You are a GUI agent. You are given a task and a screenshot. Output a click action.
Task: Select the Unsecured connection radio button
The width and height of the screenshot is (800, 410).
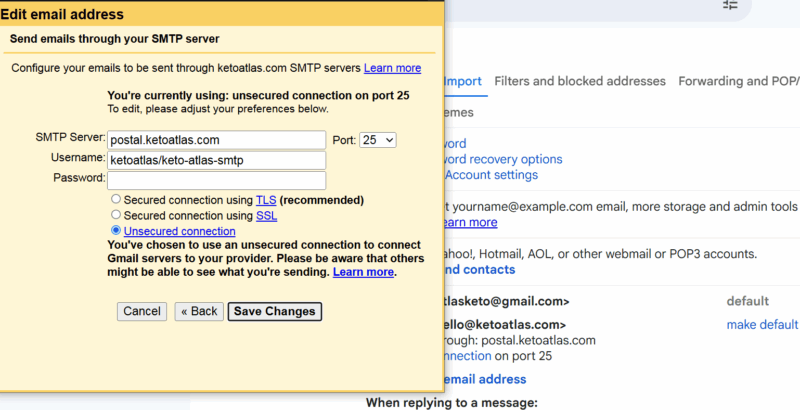tap(116, 230)
